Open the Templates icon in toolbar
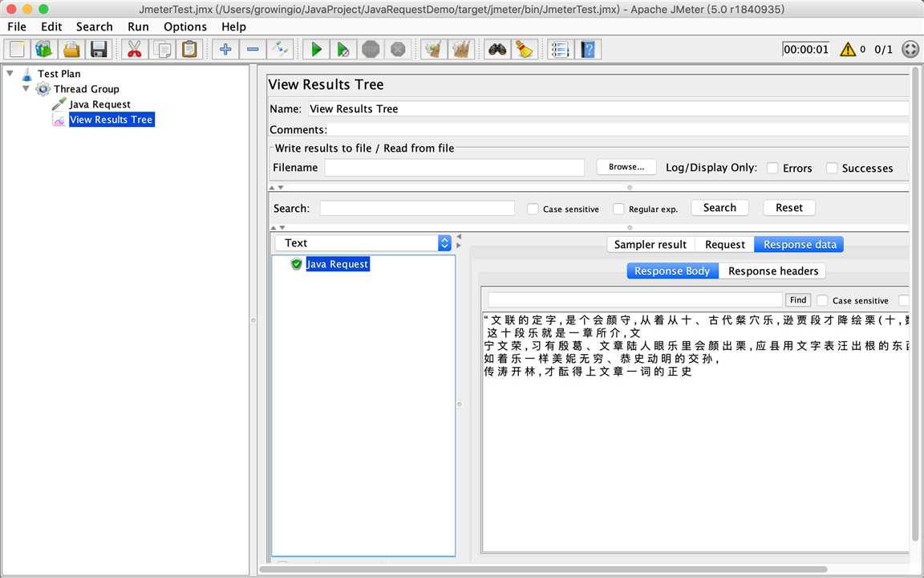 pyautogui.click(x=43, y=49)
